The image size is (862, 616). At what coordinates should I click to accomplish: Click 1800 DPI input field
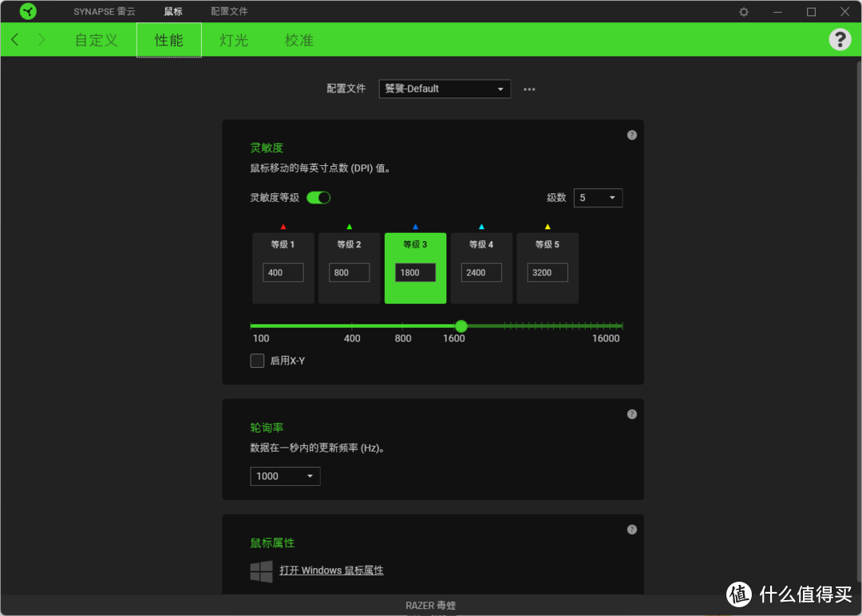click(415, 273)
